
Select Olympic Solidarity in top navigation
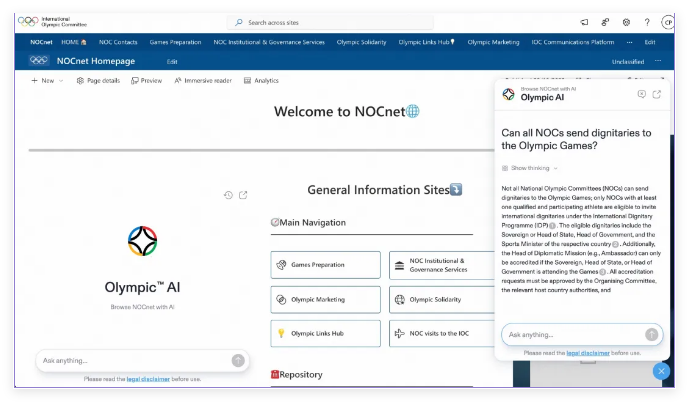tap(361, 42)
